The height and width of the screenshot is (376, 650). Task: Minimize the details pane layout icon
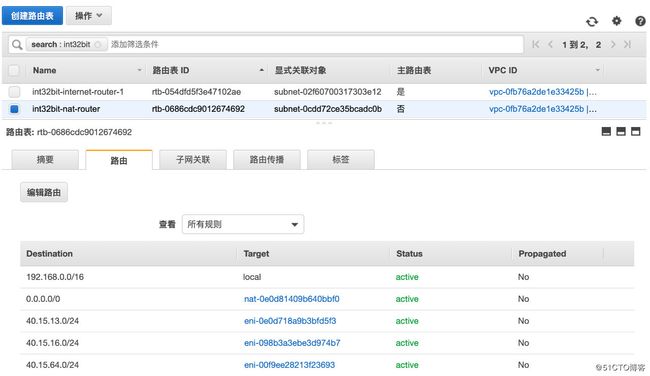[606, 131]
